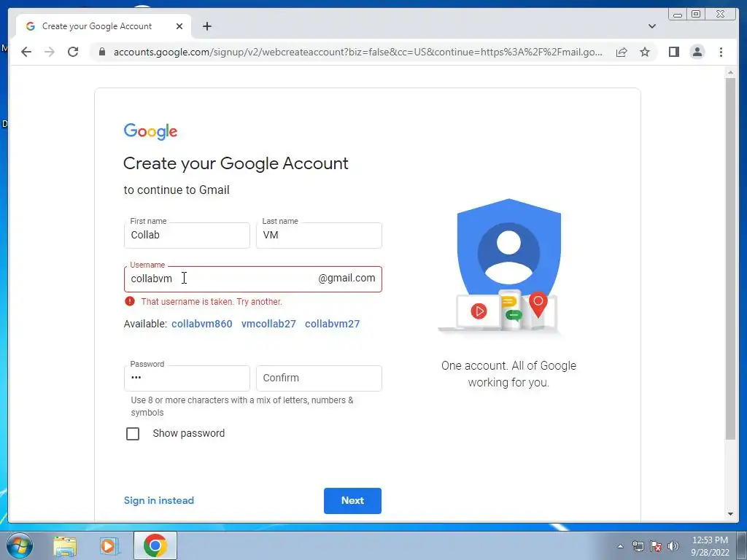Click the page scrollbar up arrow
747x560 pixels.
pyautogui.click(x=730, y=72)
